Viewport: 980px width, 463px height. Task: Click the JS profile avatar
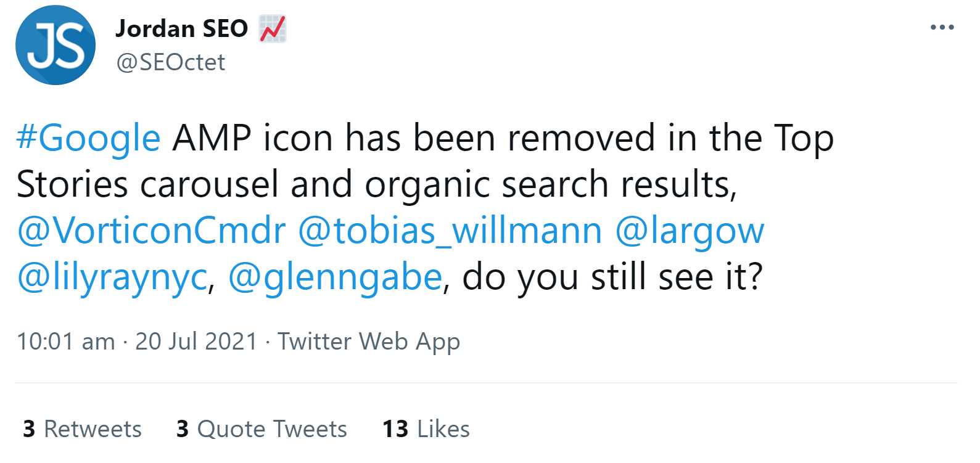pos(56,45)
